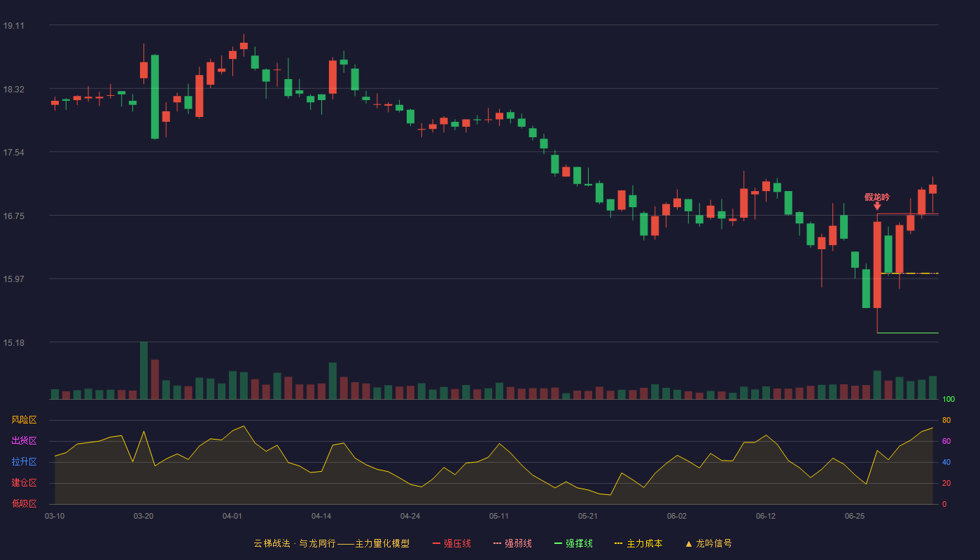Click the 60 indicator axis value
Image resolution: width=980 pixels, height=560 pixels.
pos(946,441)
